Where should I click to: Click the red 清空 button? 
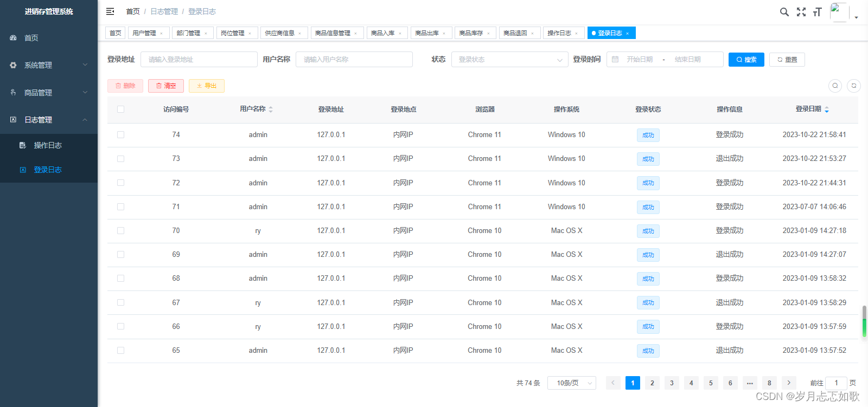[x=166, y=86]
